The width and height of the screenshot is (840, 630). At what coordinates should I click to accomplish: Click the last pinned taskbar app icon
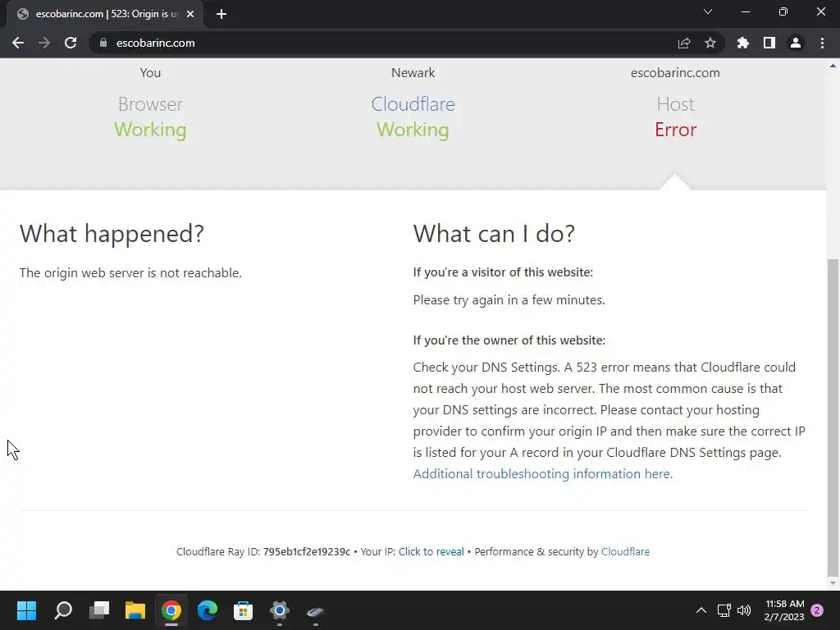316,610
